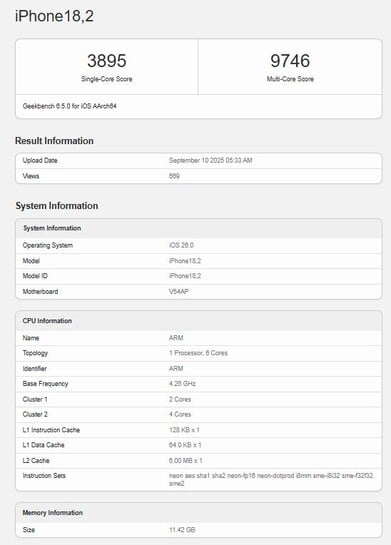Screen dimensions: 391x545
Task: Click the iPhone18,2 page title
Action: [x=54, y=16]
